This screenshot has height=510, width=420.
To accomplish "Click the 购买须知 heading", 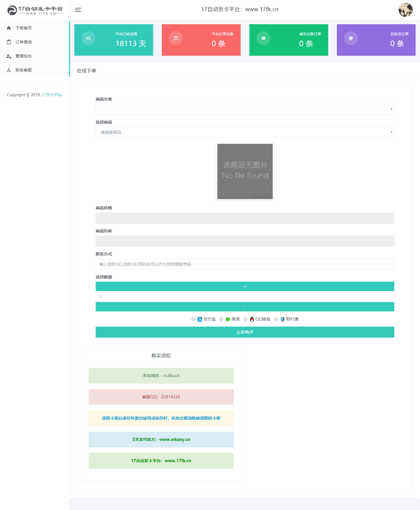I will pyautogui.click(x=161, y=356).
